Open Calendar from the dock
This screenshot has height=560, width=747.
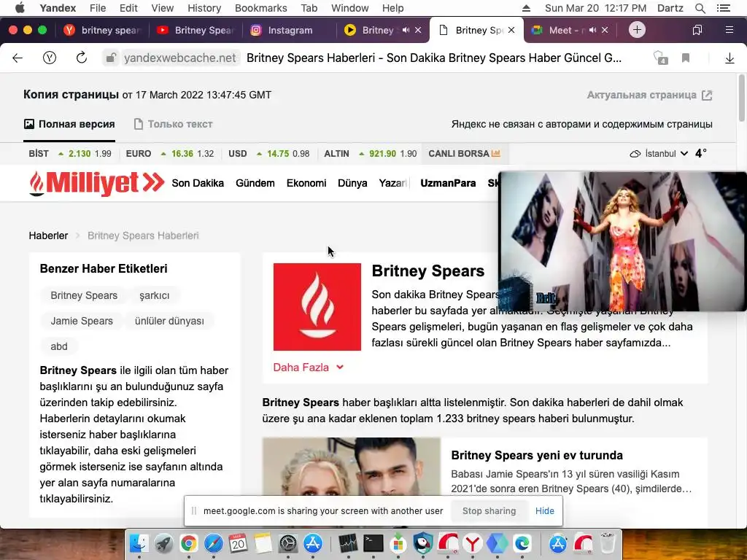coord(239,543)
